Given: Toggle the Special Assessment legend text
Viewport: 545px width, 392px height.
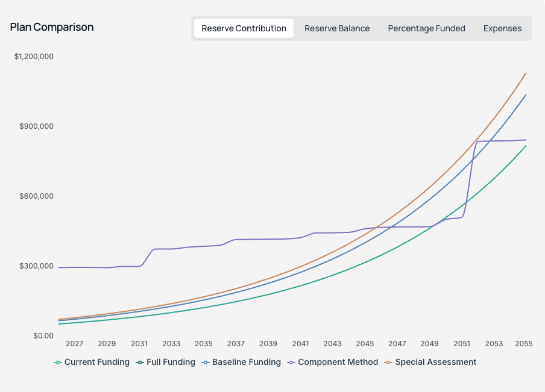Looking at the screenshot, I should coord(435,362).
